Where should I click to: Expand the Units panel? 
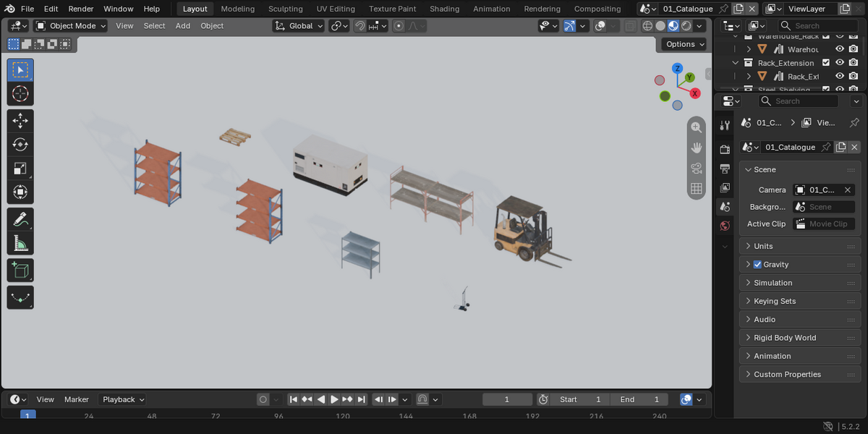coord(799,246)
